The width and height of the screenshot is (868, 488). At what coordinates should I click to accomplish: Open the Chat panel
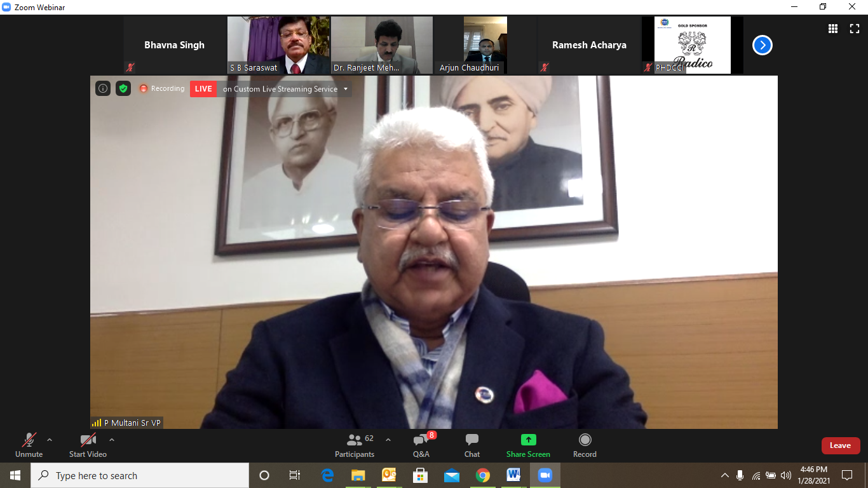(x=471, y=445)
